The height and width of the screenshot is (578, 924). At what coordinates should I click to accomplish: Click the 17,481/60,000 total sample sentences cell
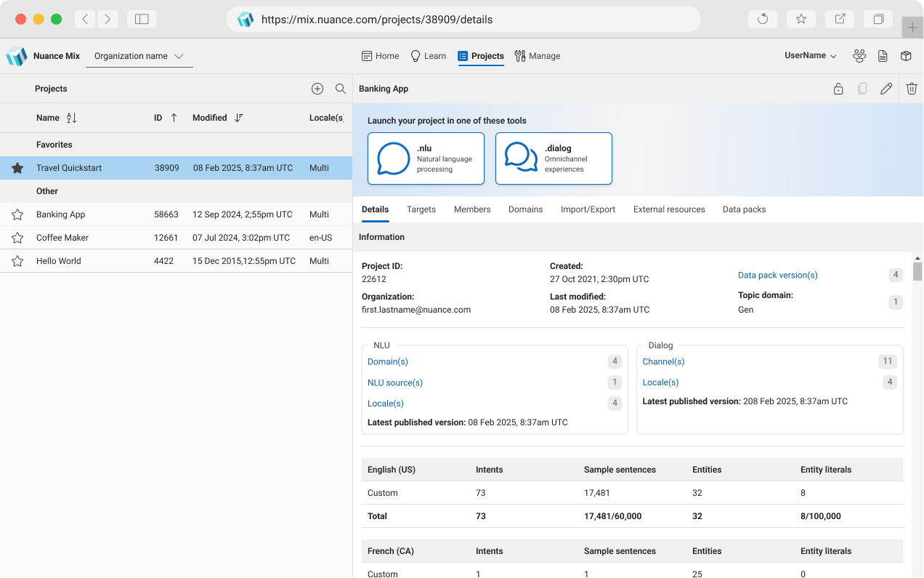[x=613, y=516]
